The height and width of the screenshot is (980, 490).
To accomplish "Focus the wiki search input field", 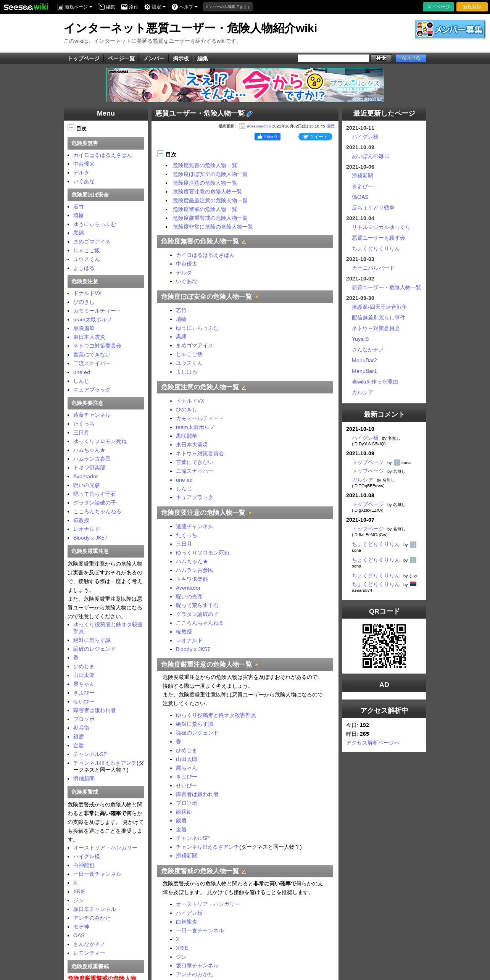I will coord(333,58).
